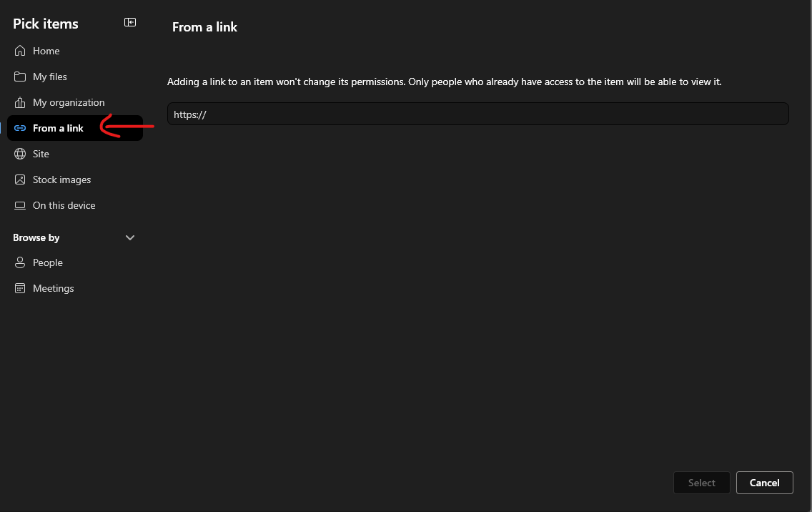
Task: Go to the My organization section
Action: click(x=69, y=102)
